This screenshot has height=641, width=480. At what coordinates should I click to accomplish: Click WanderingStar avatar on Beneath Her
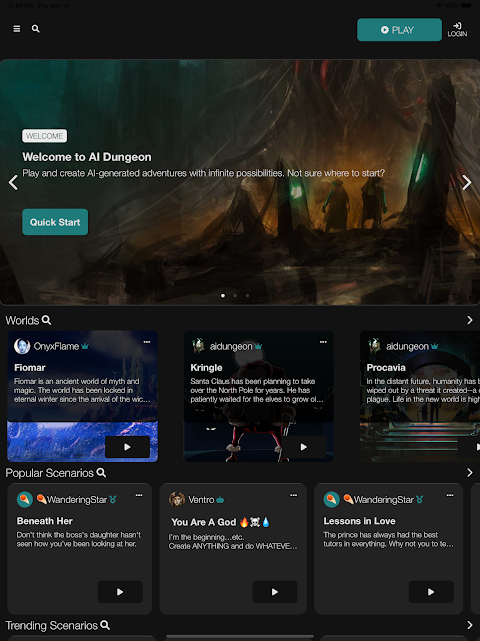click(25, 500)
